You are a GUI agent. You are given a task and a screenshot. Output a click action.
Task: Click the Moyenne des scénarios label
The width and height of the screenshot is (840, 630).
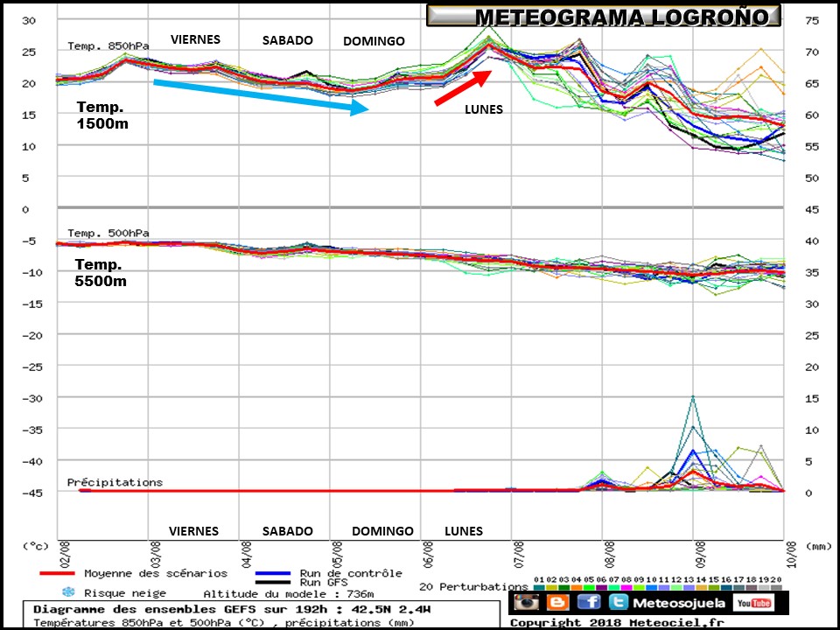point(156,573)
